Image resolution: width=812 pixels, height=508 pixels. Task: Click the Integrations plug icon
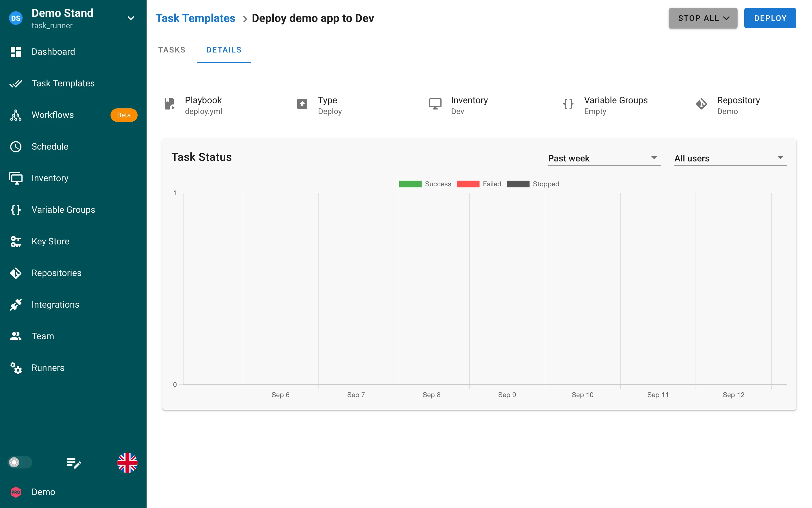click(16, 305)
